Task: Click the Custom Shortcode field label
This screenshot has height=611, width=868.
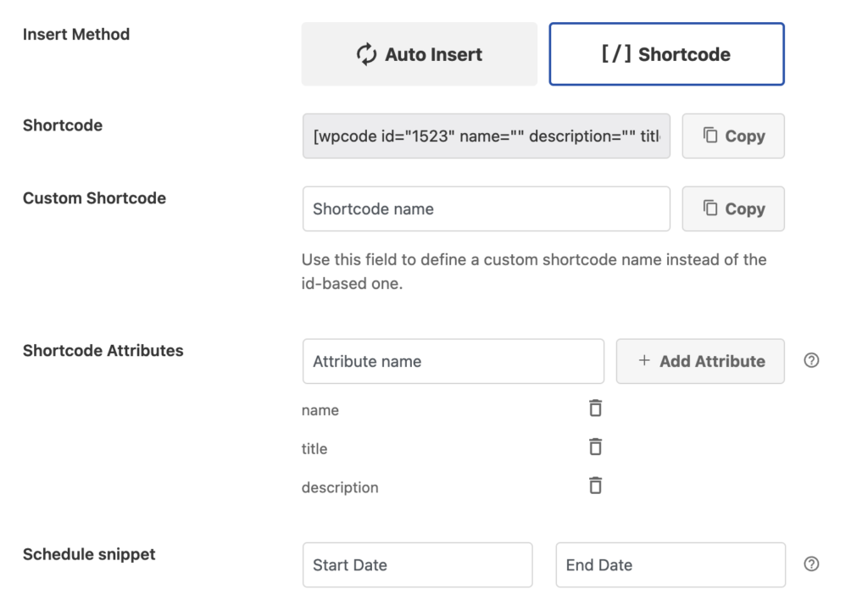Action: click(94, 198)
